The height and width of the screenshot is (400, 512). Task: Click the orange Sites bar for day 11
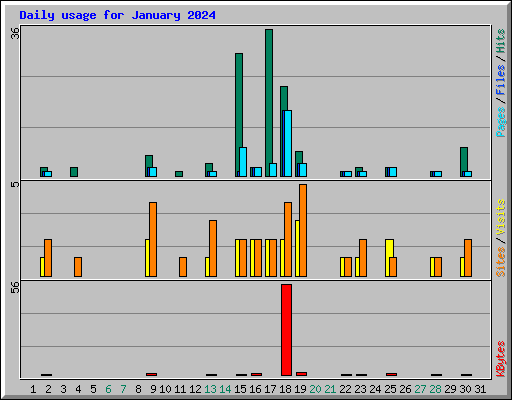click(183, 267)
